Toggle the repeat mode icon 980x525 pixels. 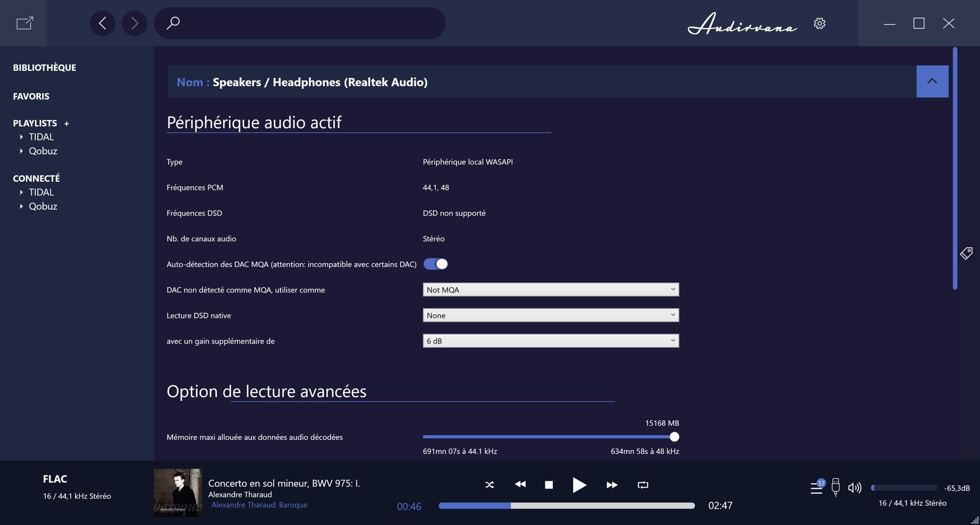tap(643, 485)
